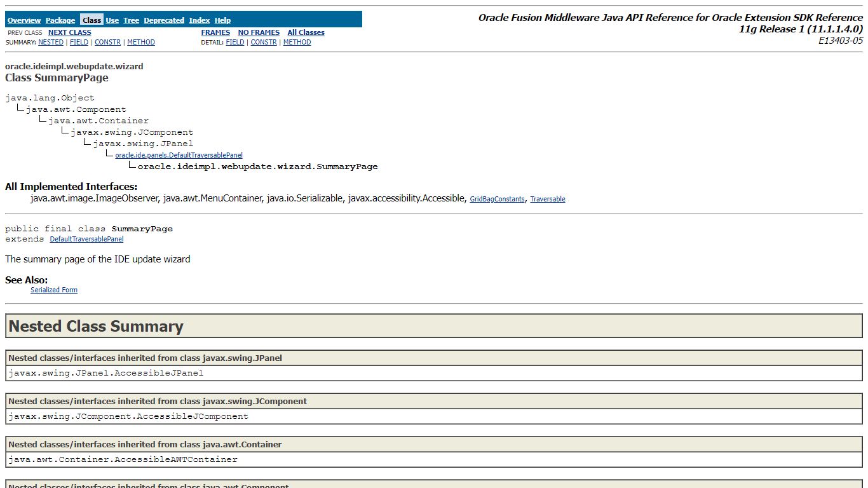Click javax.swing.JPanel in hierarchy tree
The width and height of the screenshot is (868, 488).
pos(143,144)
